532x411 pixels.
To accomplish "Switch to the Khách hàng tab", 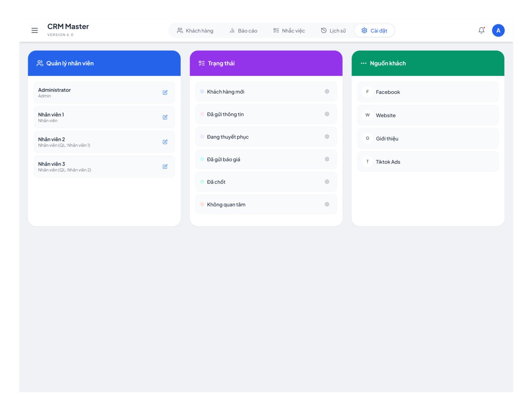I will pyautogui.click(x=195, y=30).
